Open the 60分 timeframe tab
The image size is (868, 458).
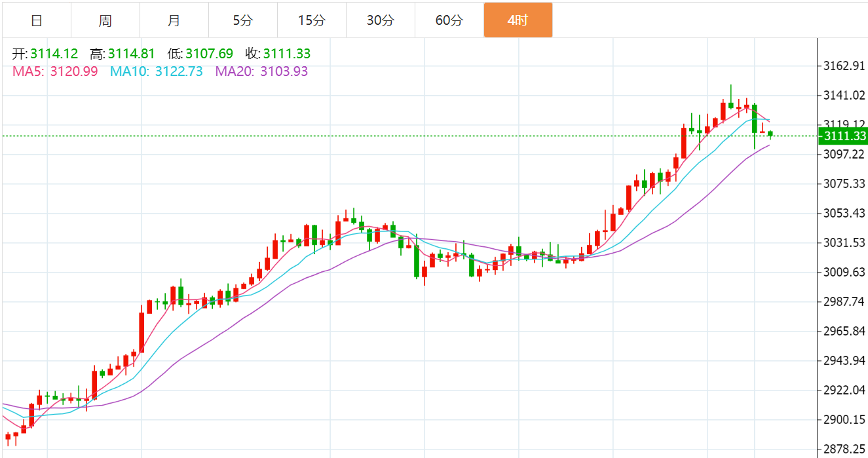click(x=449, y=20)
